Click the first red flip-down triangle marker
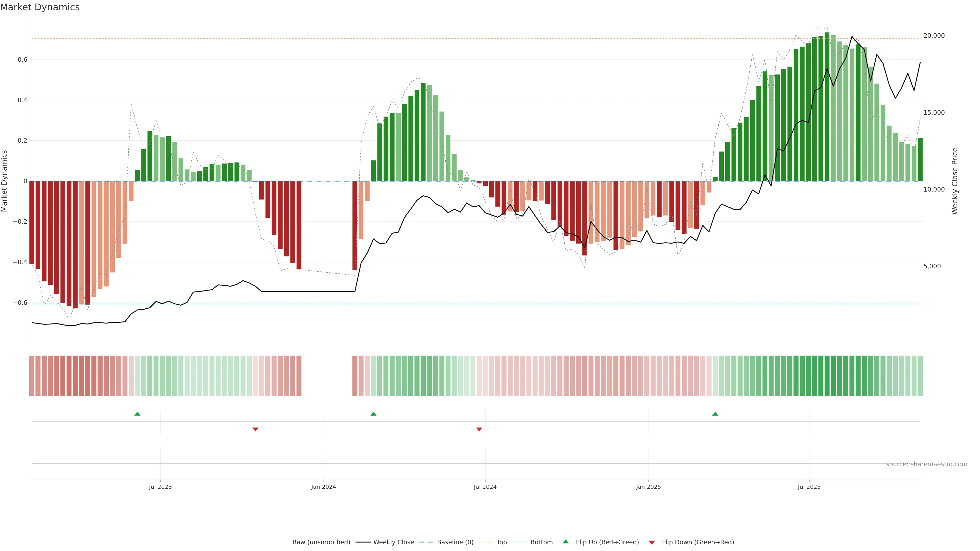This screenshot has height=551, width=980. pos(255,429)
